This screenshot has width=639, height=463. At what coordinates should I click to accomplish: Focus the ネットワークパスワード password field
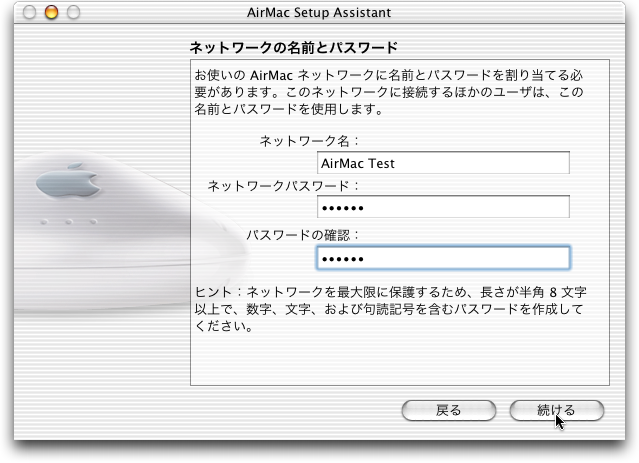[443, 207]
